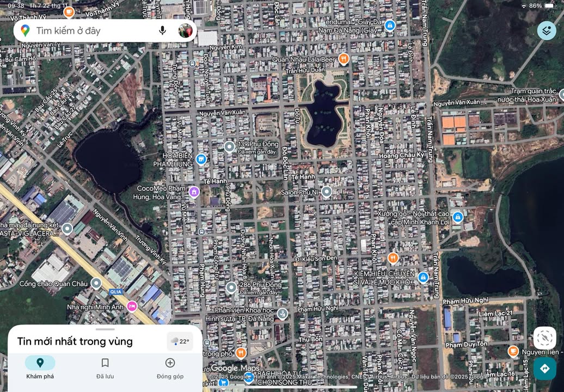
Task: Tap the compass location button
Action: point(544,339)
